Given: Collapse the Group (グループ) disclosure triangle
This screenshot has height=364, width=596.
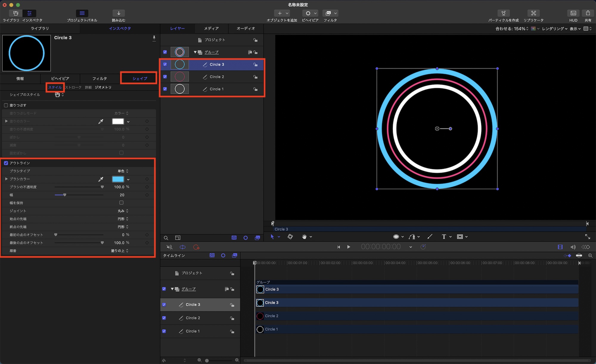Looking at the screenshot, I should [195, 52].
